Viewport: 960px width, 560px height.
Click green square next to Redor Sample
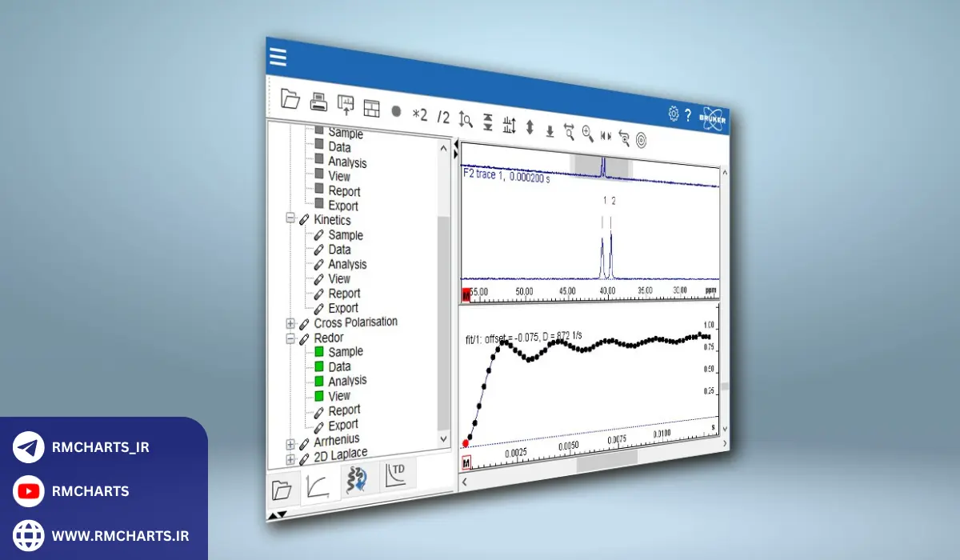point(319,352)
